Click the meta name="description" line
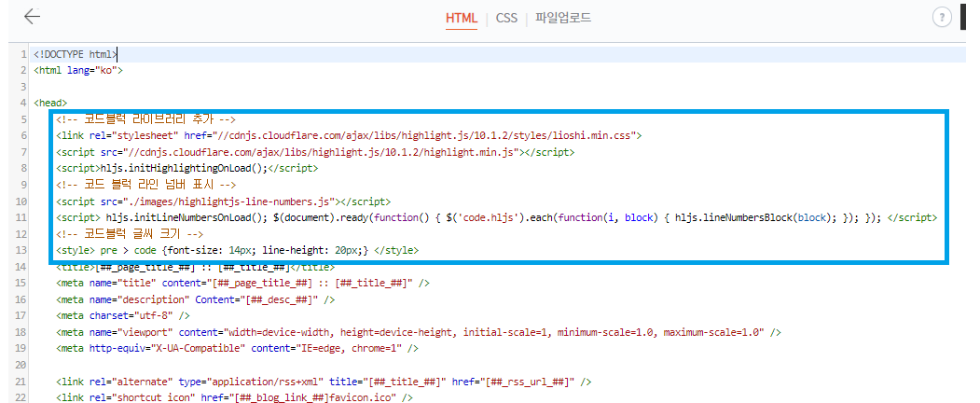 (195, 299)
